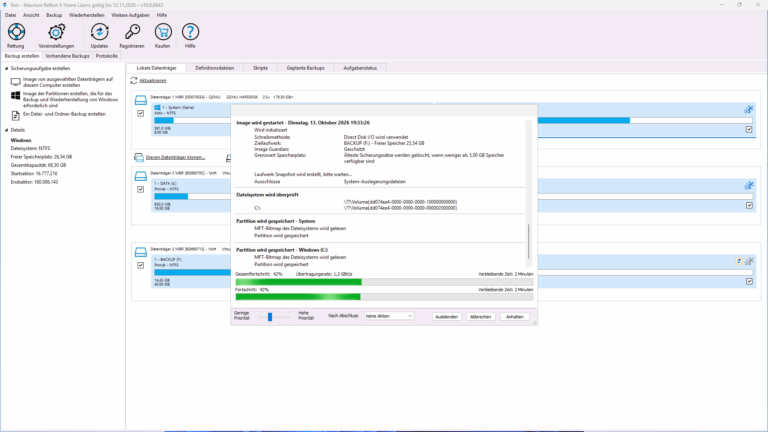The width and height of the screenshot is (768, 432).
Task: Click the Gesamtfortschritt progress bar
Action: [384, 282]
